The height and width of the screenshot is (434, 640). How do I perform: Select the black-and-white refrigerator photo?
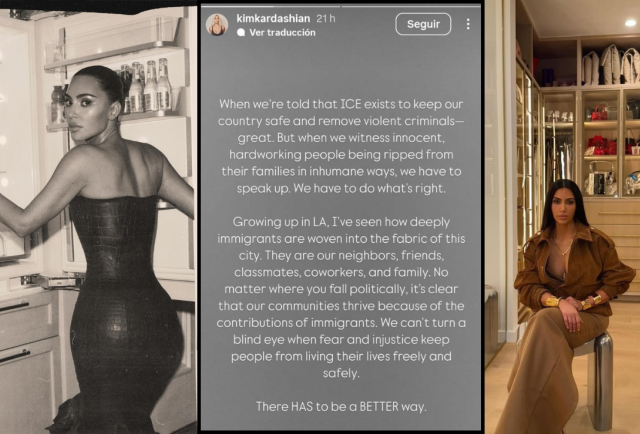(x=98, y=220)
